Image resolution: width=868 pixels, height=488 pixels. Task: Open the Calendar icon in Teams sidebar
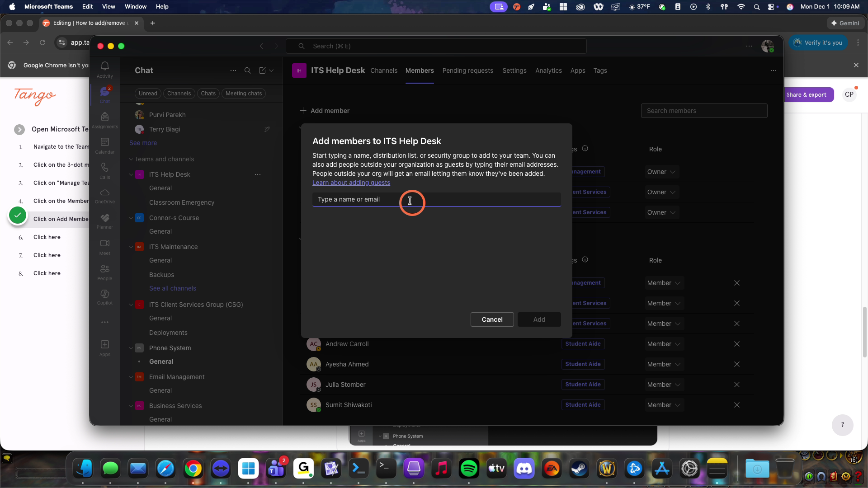click(x=104, y=145)
